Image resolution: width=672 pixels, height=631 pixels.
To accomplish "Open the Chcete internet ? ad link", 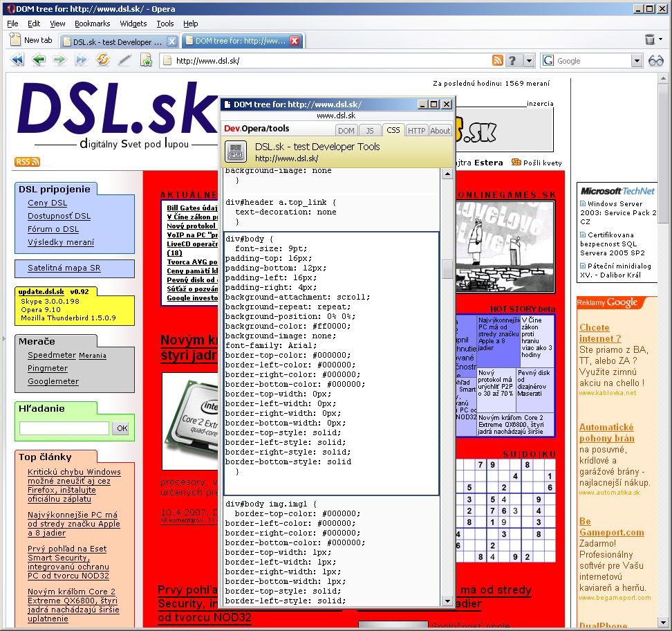I will pyautogui.click(x=600, y=333).
